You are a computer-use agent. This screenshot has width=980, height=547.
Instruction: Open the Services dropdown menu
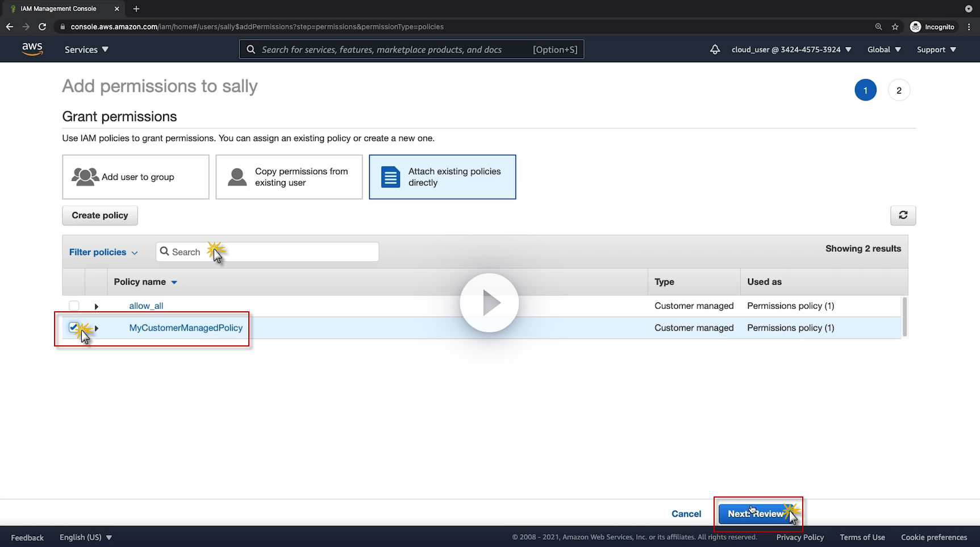[86, 49]
